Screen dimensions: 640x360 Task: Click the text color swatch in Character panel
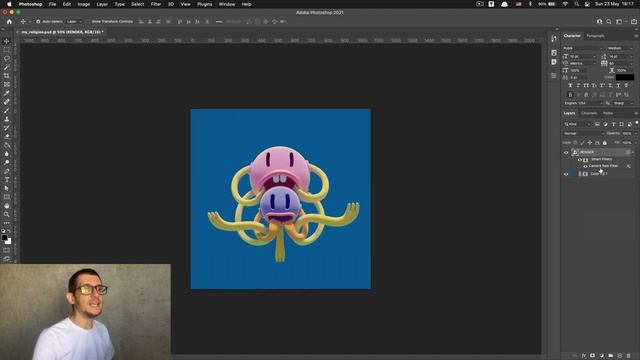[625, 77]
